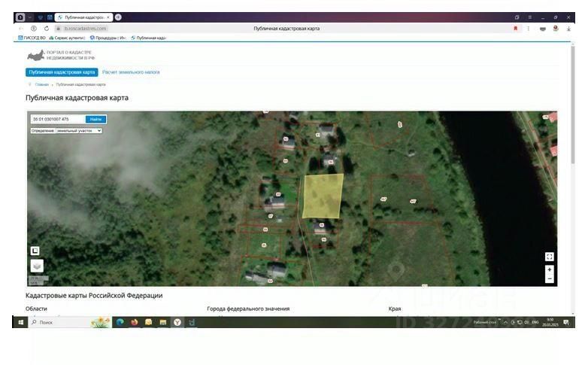588x365 pixels.
Task: Select the highlighted yellow land parcel
Action: tap(323, 196)
